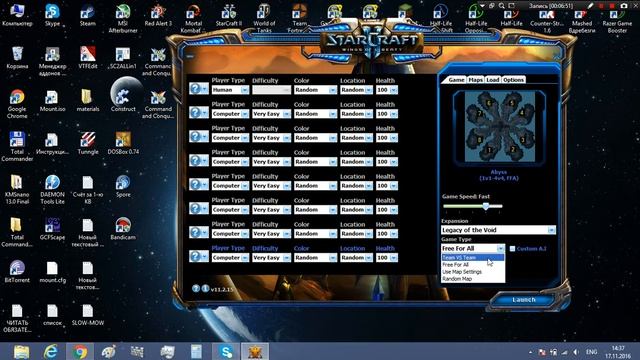Click the pencil drawing icon in recorder bar
Viewport: 640px width, 360px height.
pos(590,6)
